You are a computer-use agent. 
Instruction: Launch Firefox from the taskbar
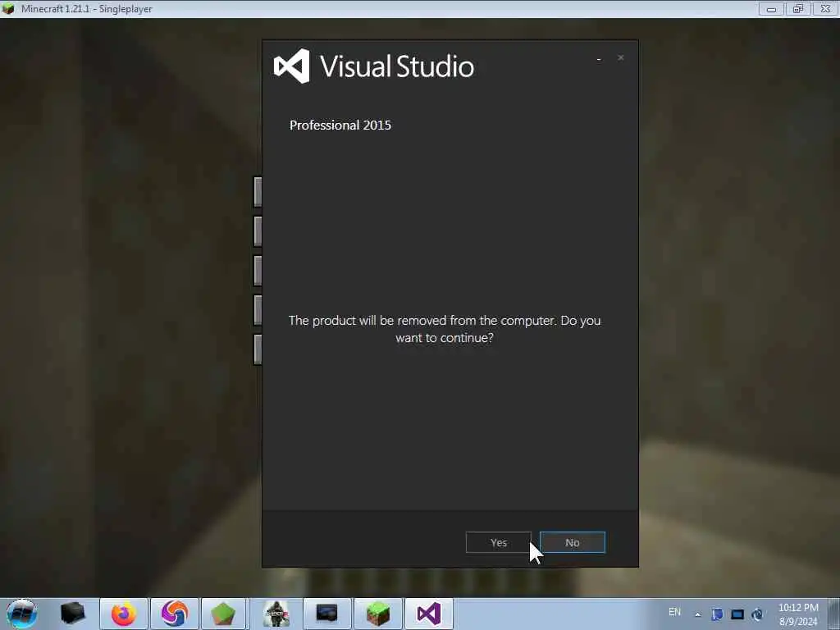(x=124, y=614)
